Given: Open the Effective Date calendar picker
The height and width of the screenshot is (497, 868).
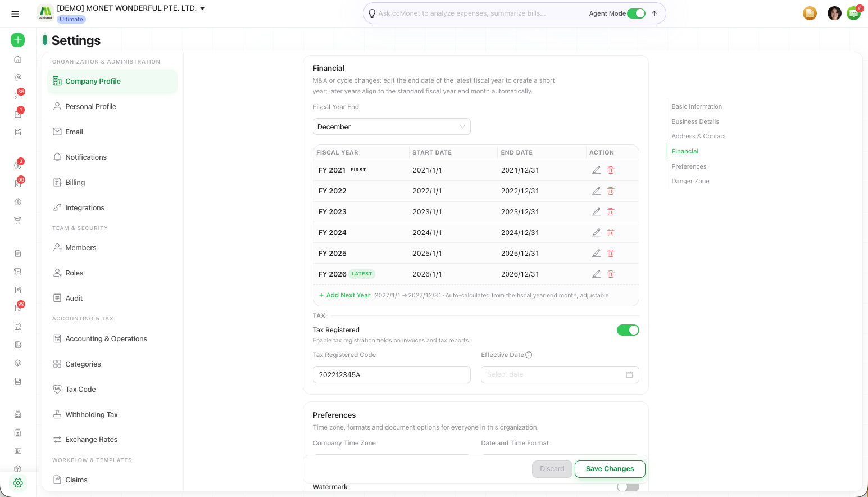Looking at the screenshot, I should click(x=629, y=375).
